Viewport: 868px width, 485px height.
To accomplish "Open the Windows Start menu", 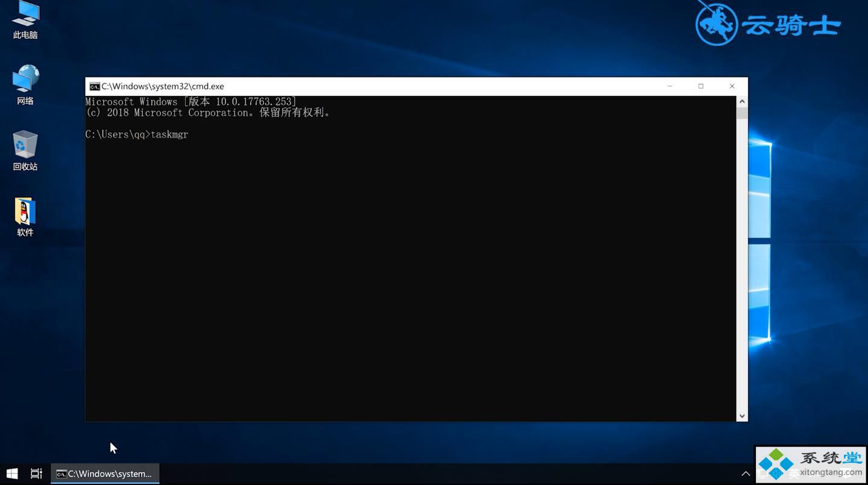I will [12, 474].
